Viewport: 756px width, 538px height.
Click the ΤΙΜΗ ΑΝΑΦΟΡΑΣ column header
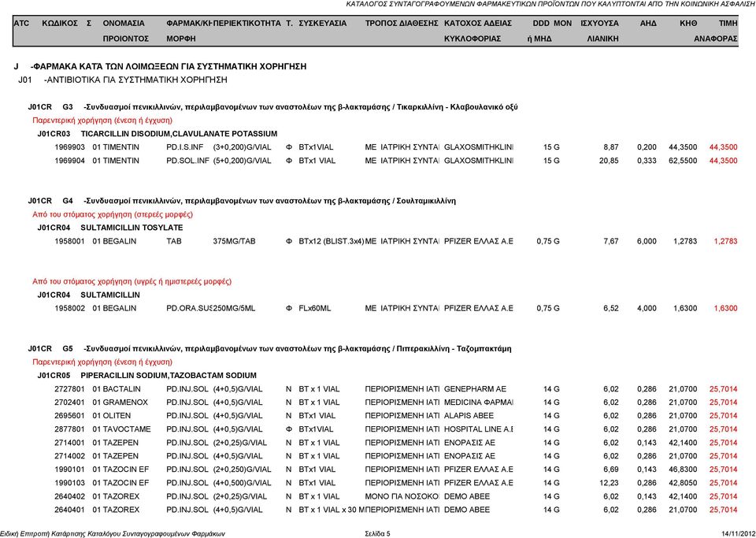pos(716,31)
